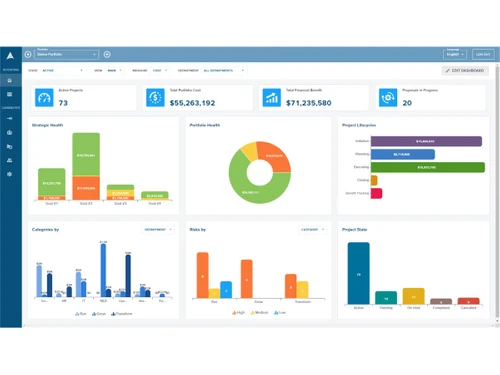The width and height of the screenshot is (500, 375).
Task: Open the Language dropdown set to English
Action: coord(455,54)
